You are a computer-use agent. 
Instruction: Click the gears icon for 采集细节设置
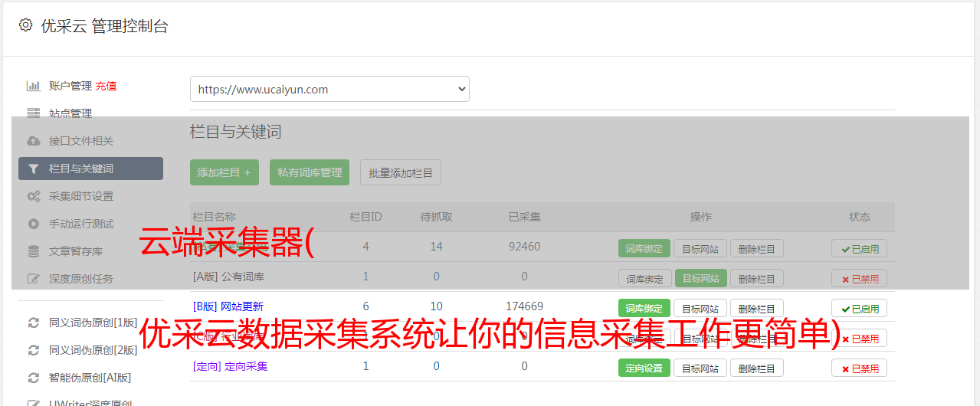pyautogui.click(x=34, y=196)
